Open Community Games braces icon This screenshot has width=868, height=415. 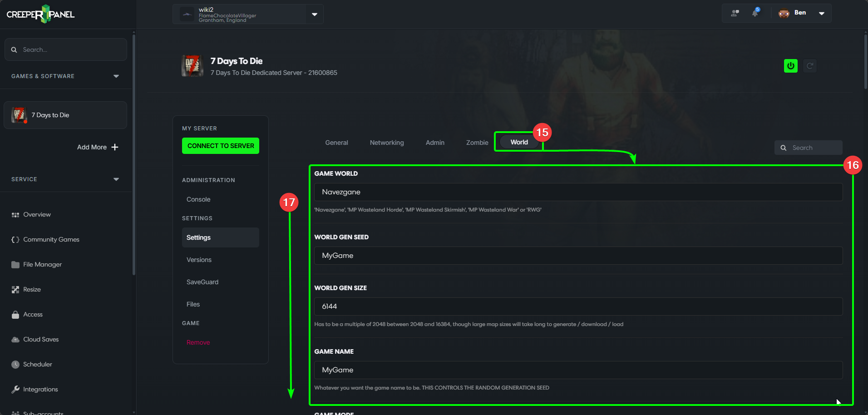point(15,239)
